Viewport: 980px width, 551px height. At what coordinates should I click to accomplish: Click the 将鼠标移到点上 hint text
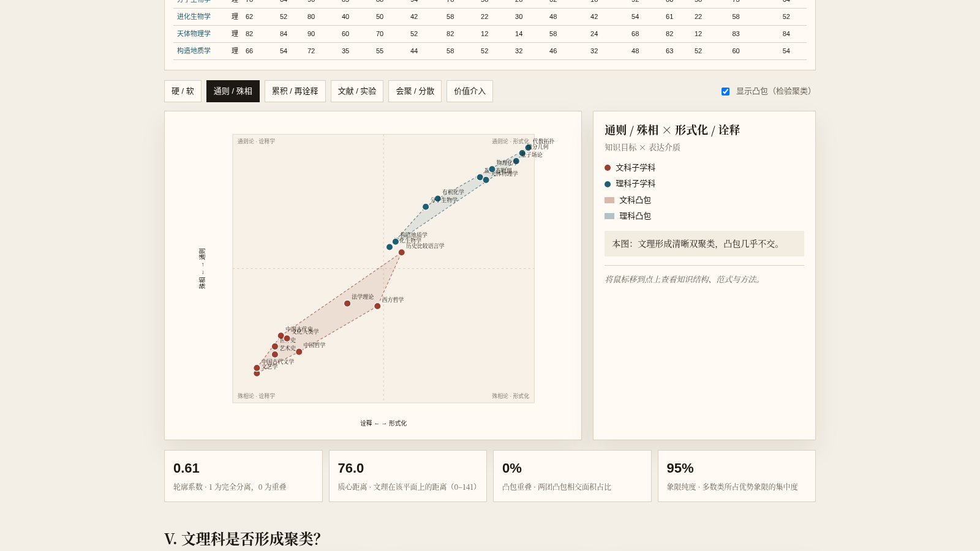pos(684,279)
